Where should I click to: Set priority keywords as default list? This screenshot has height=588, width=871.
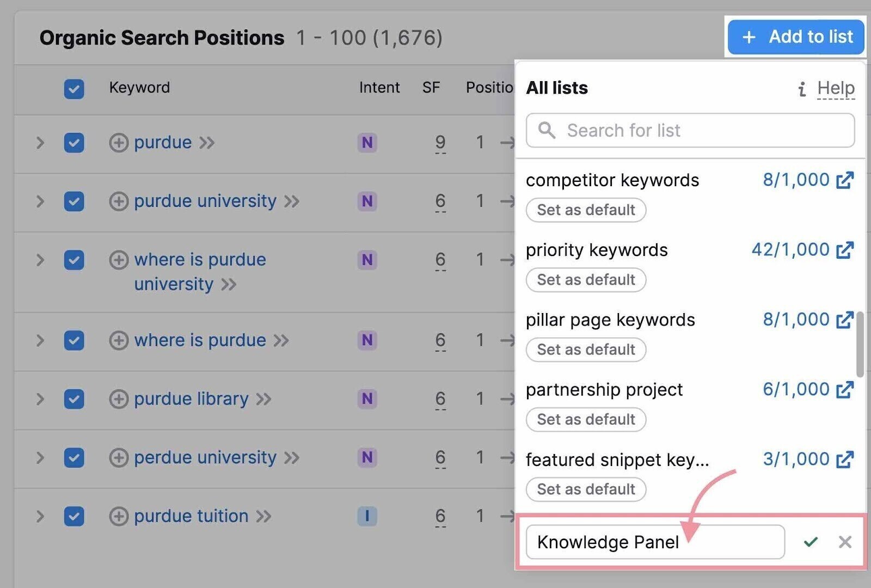pos(586,279)
